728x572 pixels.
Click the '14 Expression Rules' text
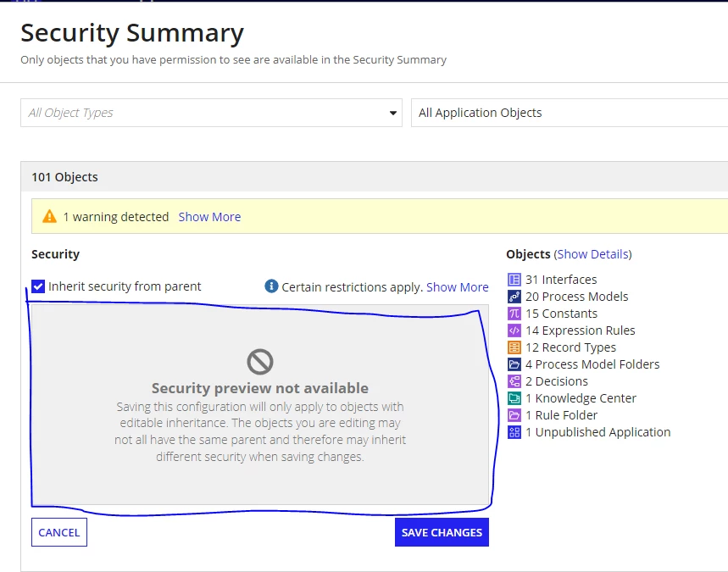point(581,330)
